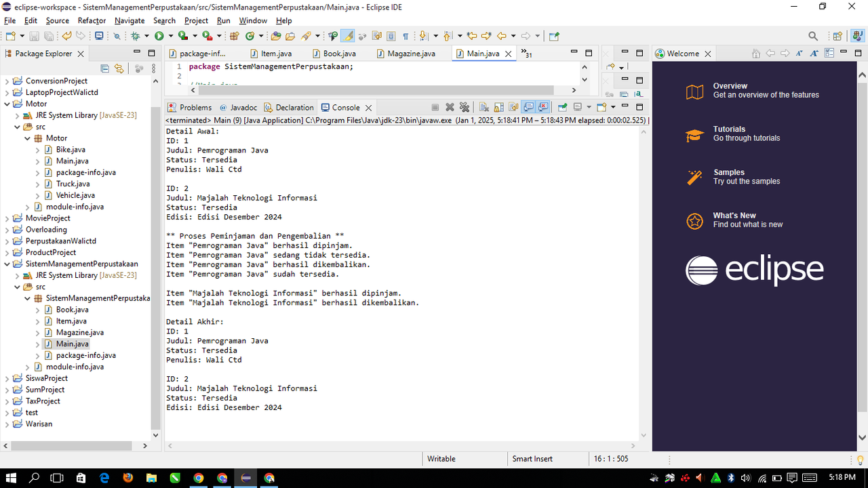868x488 pixels.
Task: Toggle Show Console on Standard Error
Action: (542, 107)
